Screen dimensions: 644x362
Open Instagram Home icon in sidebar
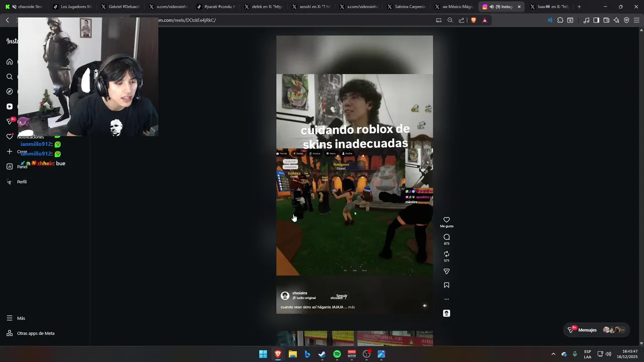[x=9, y=61]
